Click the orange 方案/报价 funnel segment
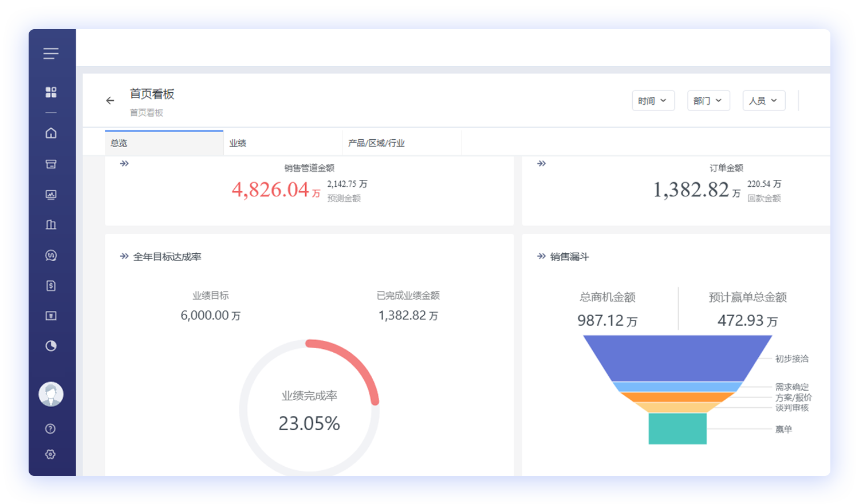 tap(677, 397)
